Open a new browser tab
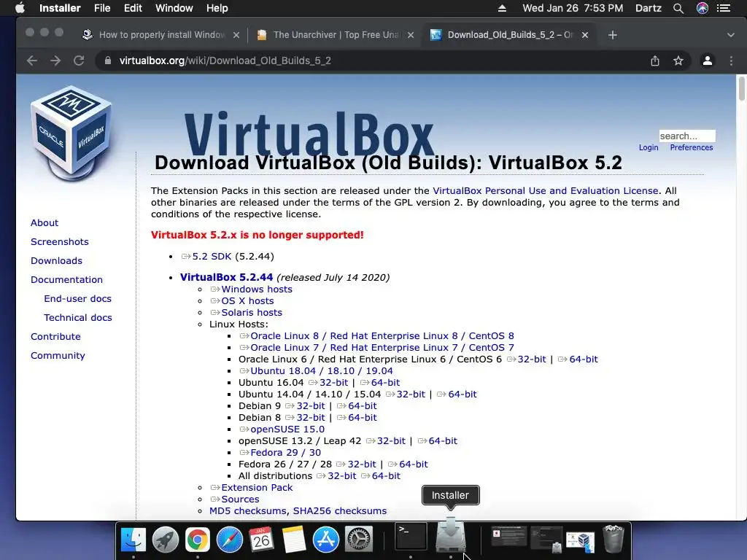The width and height of the screenshot is (747, 560). pyautogui.click(x=613, y=35)
